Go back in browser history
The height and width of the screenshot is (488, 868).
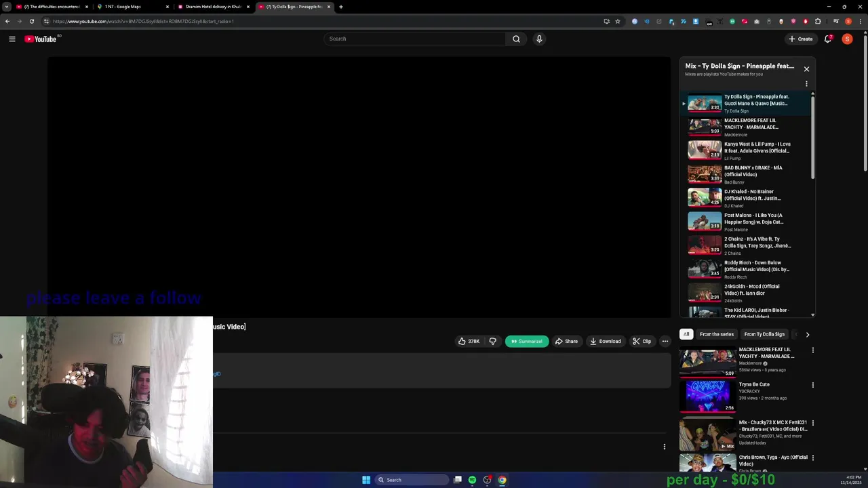coord(7,21)
